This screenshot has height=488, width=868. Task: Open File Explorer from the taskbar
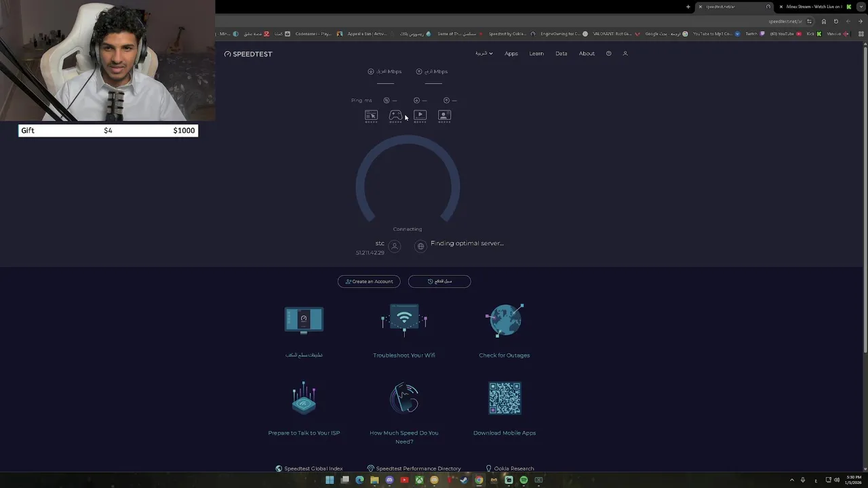point(374,480)
